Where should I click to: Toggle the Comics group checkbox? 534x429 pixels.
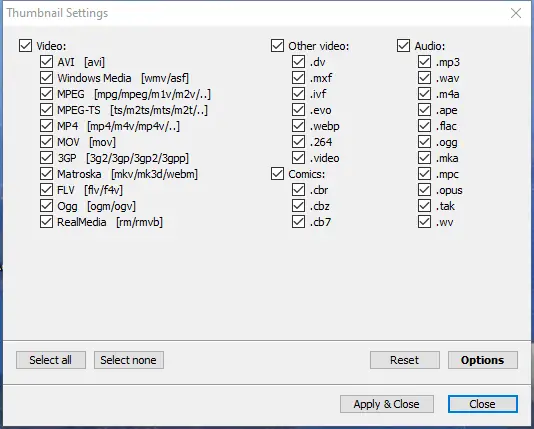click(x=278, y=174)
